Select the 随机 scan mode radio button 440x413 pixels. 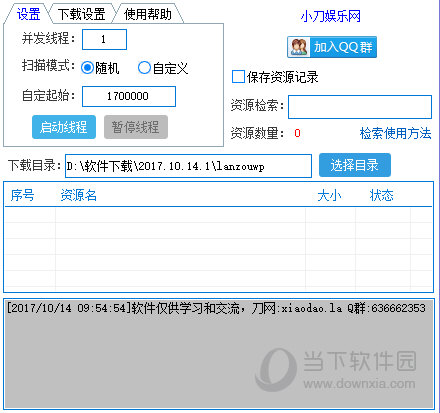(x=87, y=68)
